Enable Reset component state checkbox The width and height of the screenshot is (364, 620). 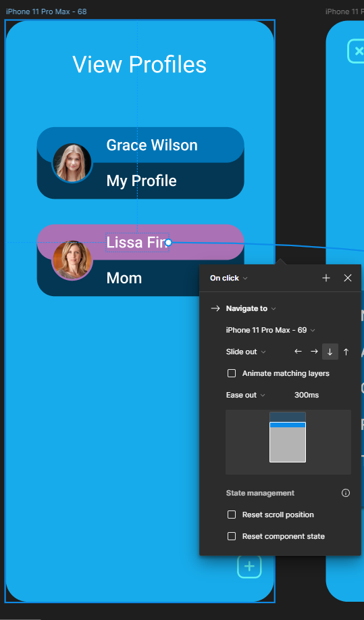tap(232, 536)
